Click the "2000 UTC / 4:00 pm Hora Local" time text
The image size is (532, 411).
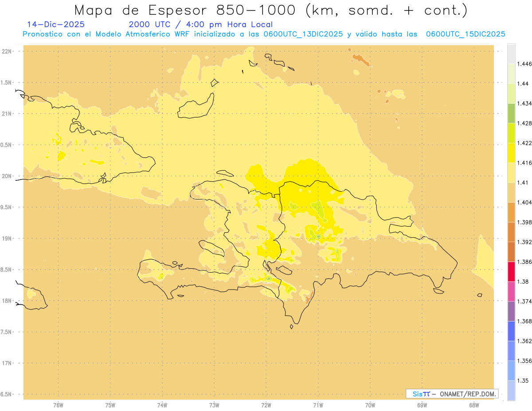(201, 25)
